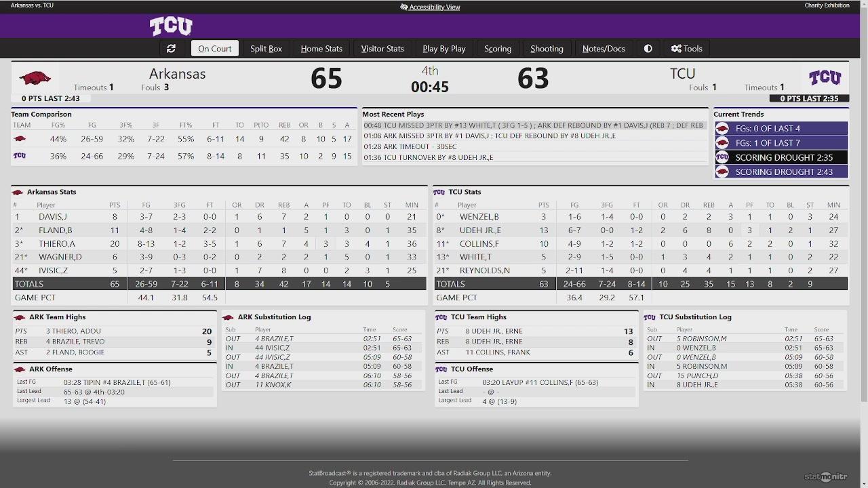The width and height of the screenshot is (868, 488).
Task: Click the 'Charity Exhibition' label in the top bar
Action: [x=827, y=5]
